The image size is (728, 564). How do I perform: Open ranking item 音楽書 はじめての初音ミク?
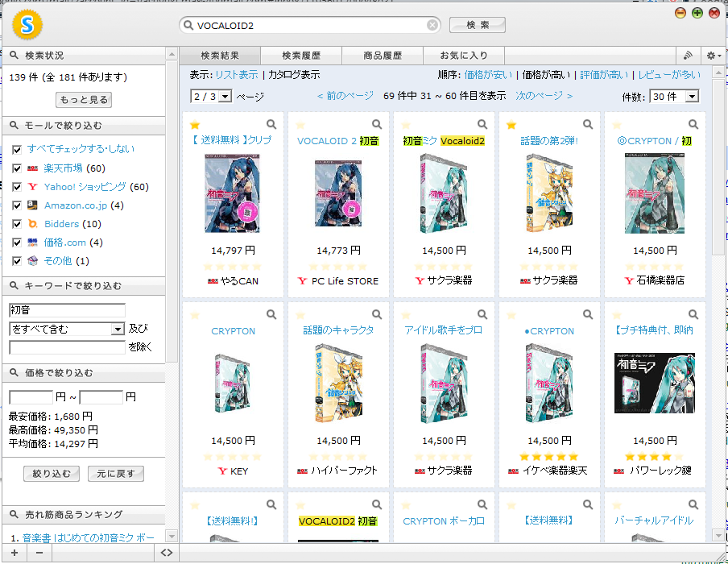point(89,538)
